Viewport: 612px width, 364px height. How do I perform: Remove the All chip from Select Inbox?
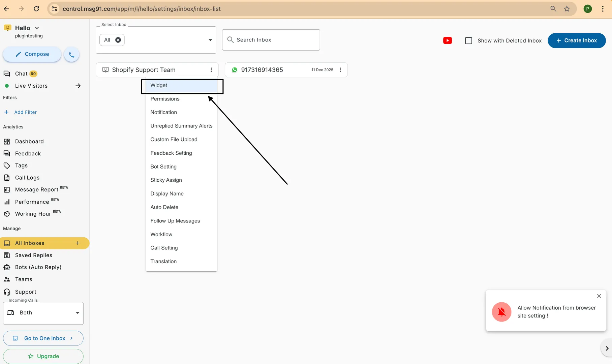pyautogui.click(x=118, y=40)
